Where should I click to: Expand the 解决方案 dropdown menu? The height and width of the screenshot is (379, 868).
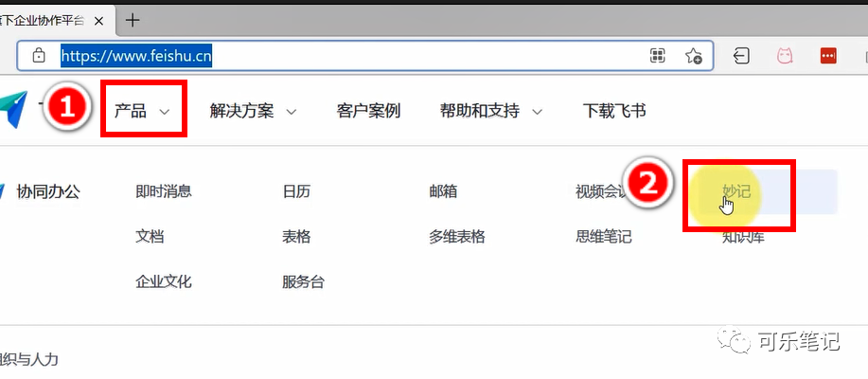click(x=253, y=112)
